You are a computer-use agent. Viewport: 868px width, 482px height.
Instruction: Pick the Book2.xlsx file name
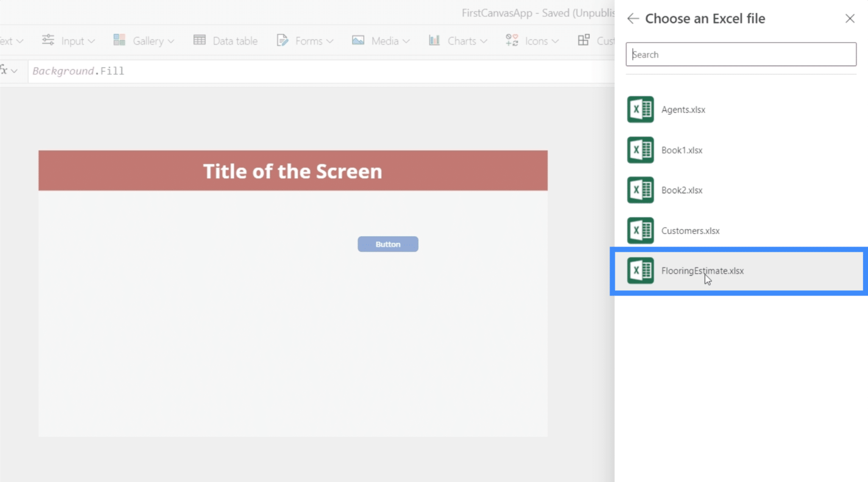click(682, 191)
